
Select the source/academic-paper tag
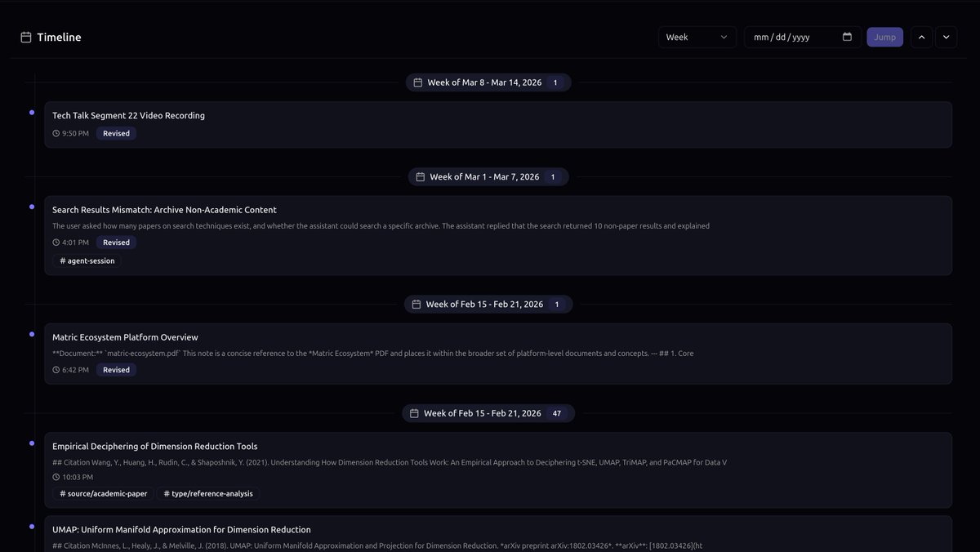[x=103, y=494]
